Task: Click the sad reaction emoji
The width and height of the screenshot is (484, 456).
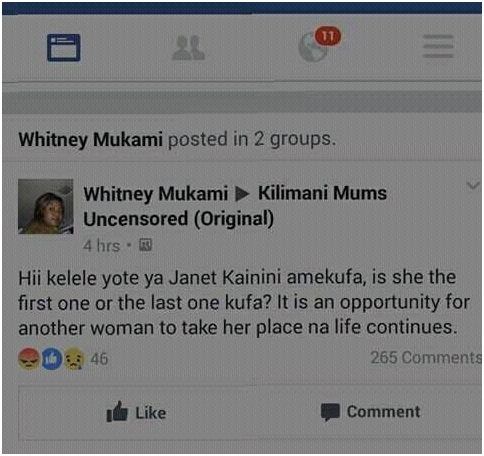Action: pos(74,359)
